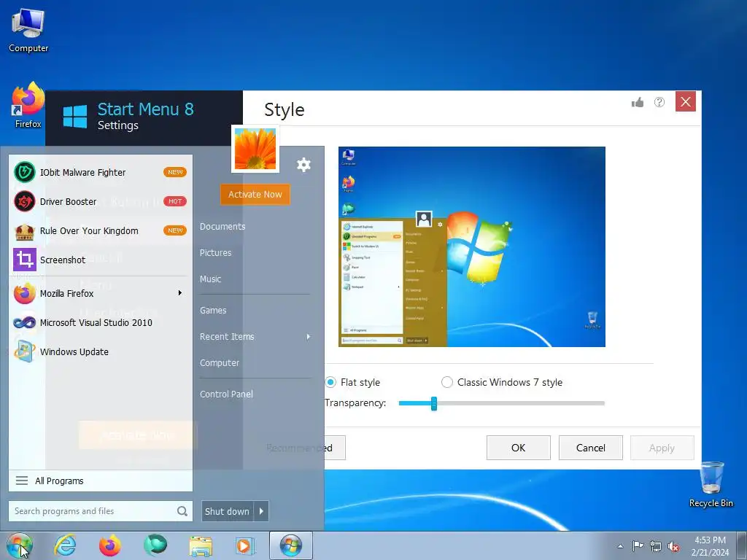Open Internet Explorer from taskbar
Screen dimensions: 747x560
(65, 545)
